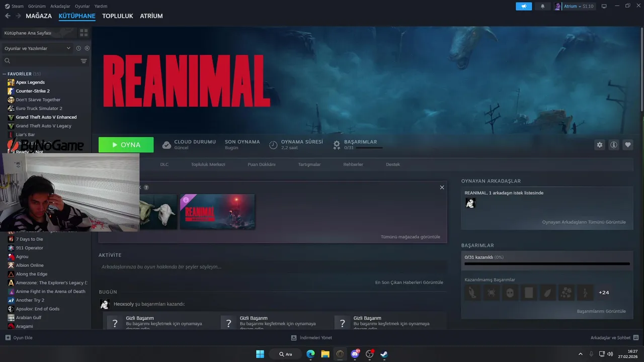
Task: Launch REANIMAL with OYNA button
Action: 126,145
